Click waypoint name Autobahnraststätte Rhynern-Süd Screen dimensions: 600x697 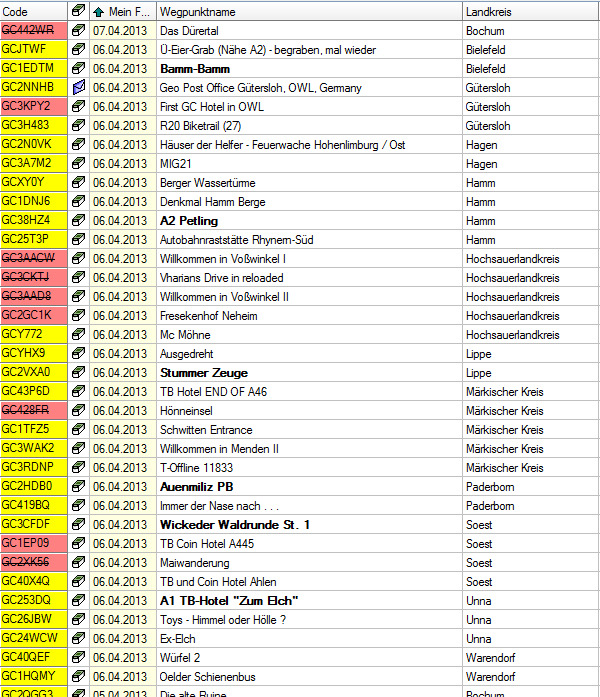[x=236, y=240]
